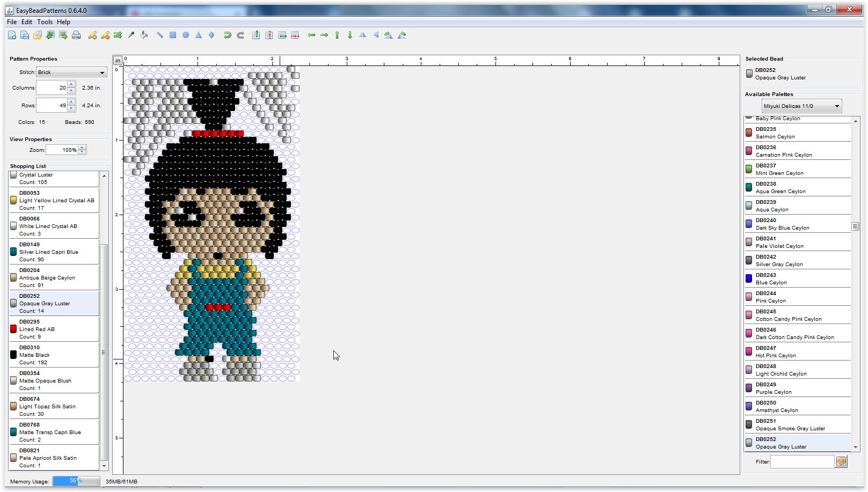Image resolution: width=868 pixels, height=492 pixels.
Task: Click the Print icon in the toolbar
Action: 76,35
